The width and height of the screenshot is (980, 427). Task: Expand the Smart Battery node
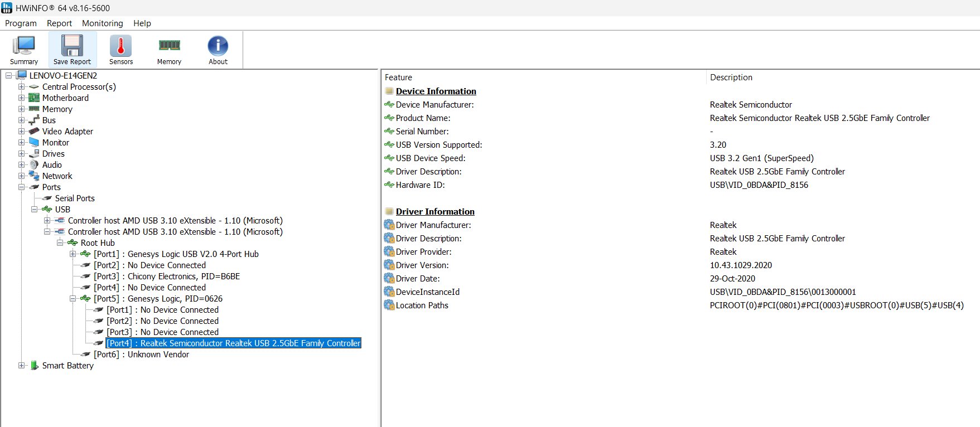pos(21,365)
